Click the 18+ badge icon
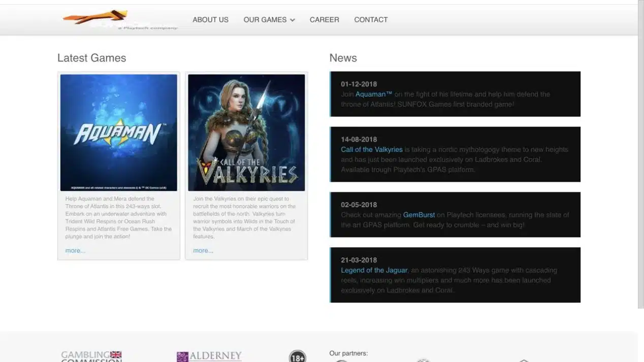Viewport: 644px width, 362px height. pyautogui.click(x=298, y=356)
